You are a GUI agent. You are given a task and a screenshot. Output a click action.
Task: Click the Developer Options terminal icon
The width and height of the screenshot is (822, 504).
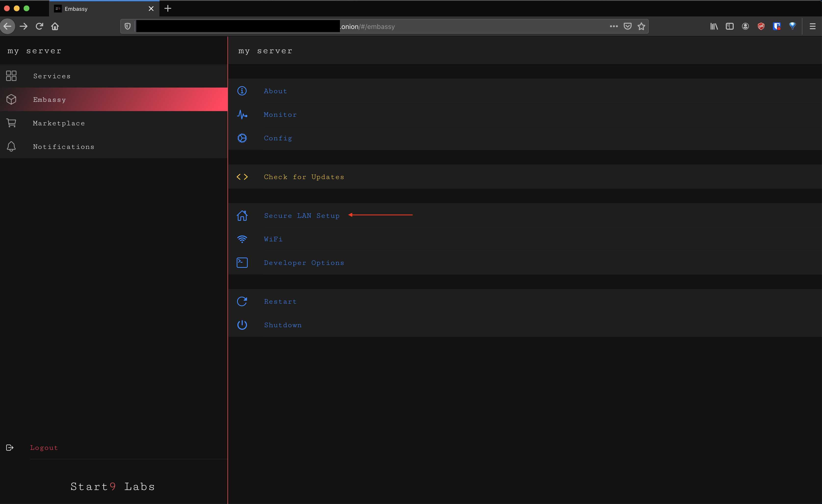coord(242,263)
